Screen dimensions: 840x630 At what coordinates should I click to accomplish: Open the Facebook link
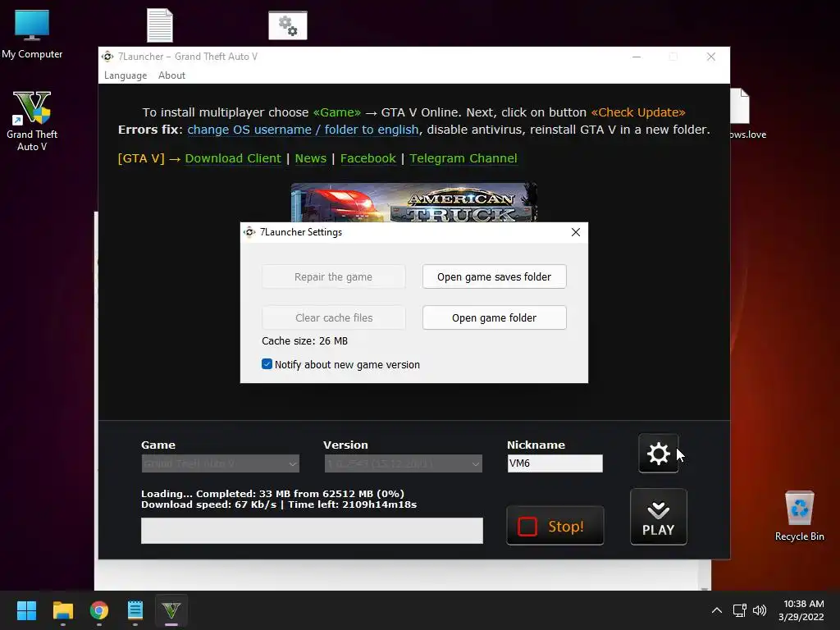coord(368,158)
